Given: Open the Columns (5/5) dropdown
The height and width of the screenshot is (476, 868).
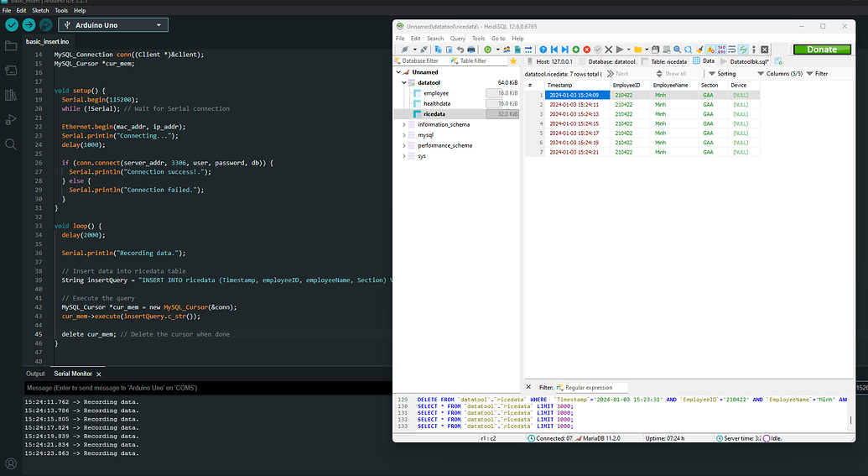Looking at the screenshot, I should click(x=783, y=74).
